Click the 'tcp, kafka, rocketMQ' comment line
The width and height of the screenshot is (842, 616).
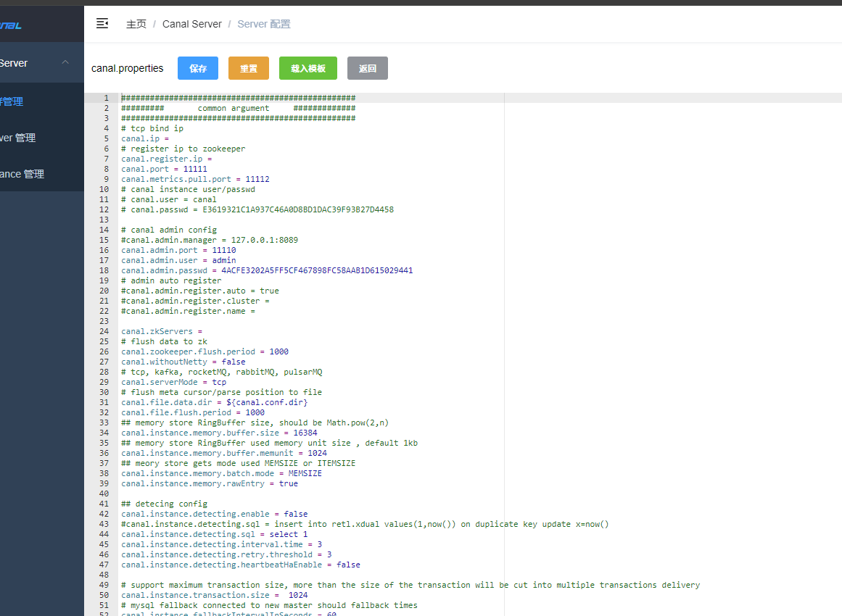[x=221, y=372]
